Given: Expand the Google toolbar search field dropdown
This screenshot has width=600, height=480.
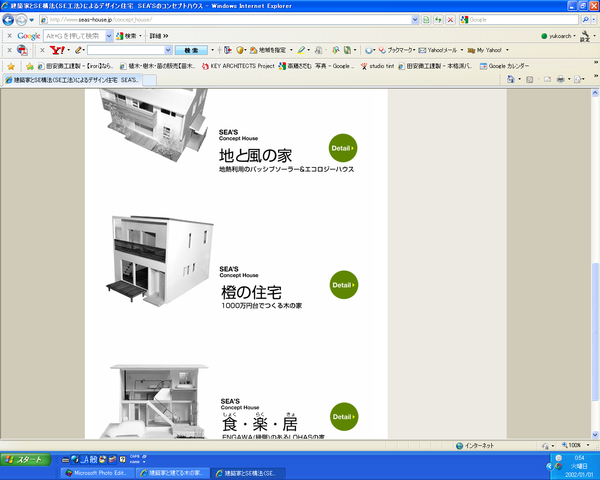Looking at the screenshot, I should [x=109, y=36].
